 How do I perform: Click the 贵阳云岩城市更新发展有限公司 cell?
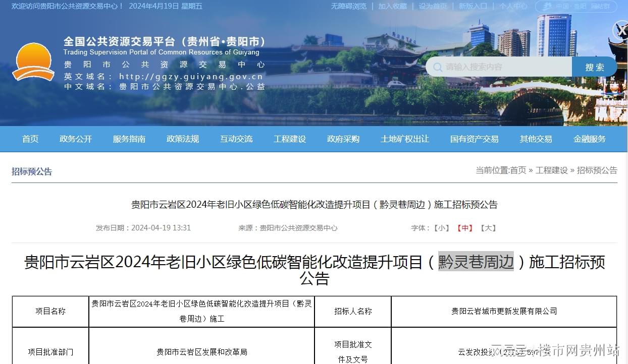click(504, 312)
